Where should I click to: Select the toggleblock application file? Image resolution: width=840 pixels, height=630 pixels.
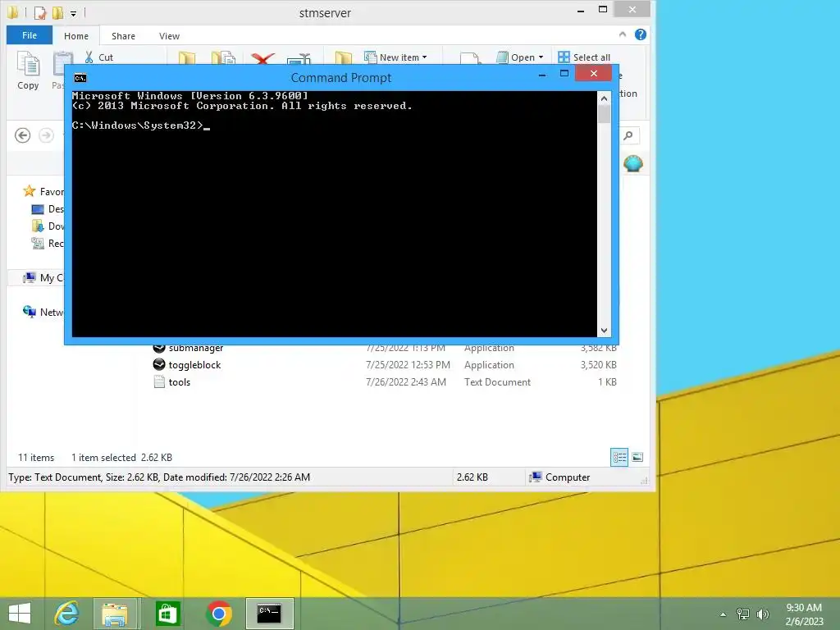point(194,365)
